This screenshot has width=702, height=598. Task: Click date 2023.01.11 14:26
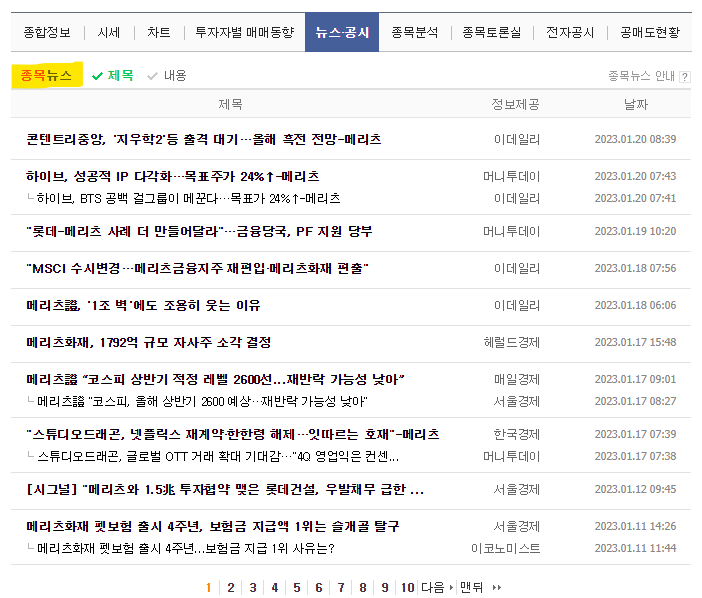(635, 526)
